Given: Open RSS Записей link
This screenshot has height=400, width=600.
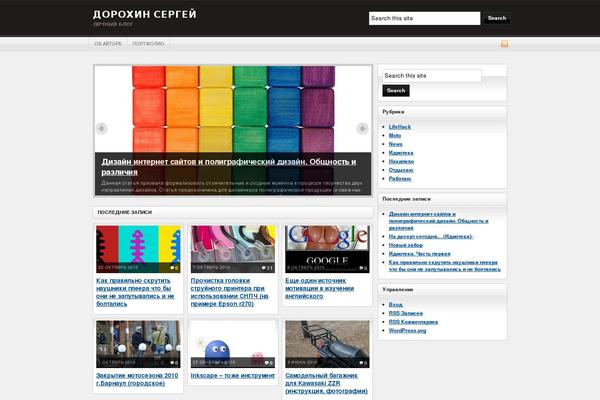Looking at the screenshot, I should coord(406,313).
